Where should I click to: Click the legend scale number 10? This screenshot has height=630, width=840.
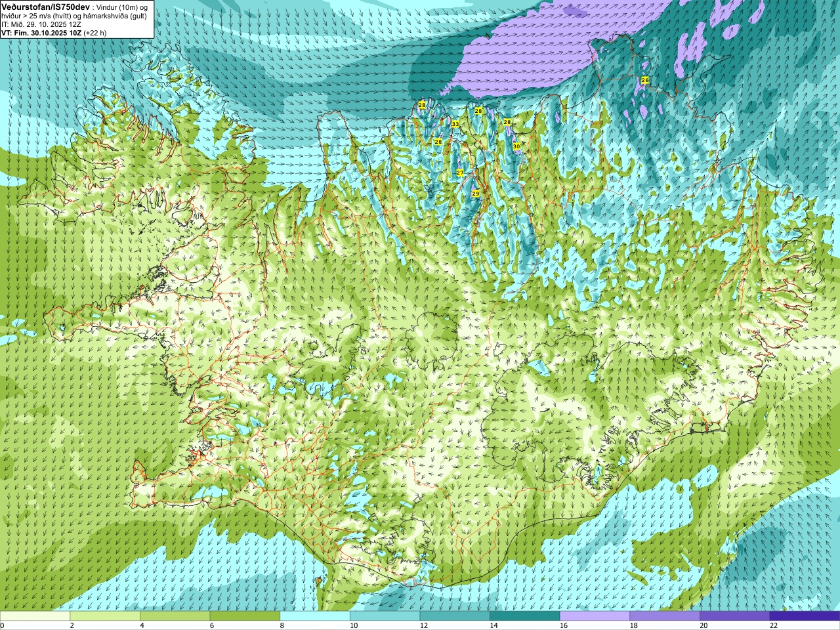pos(354,625)
